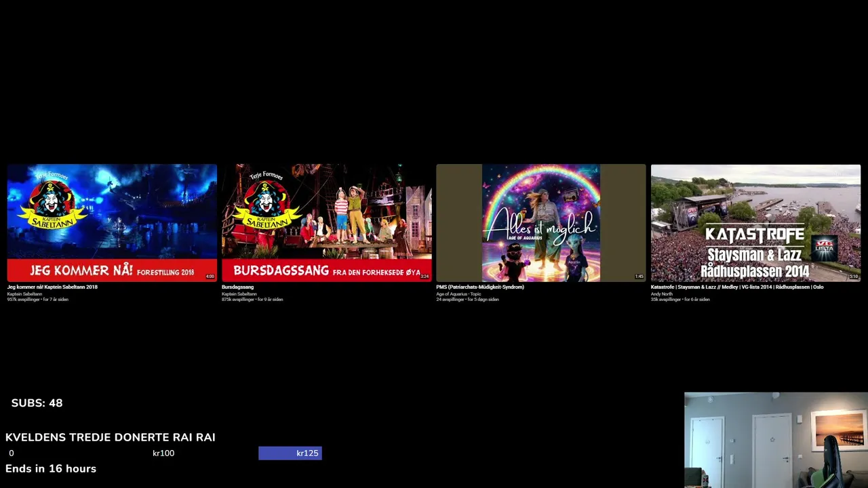This screenshot has width=868, height=488.
Task: Click the '35k avspillinger' view count text
Action: pyautogui.click(x=666, y=300)
